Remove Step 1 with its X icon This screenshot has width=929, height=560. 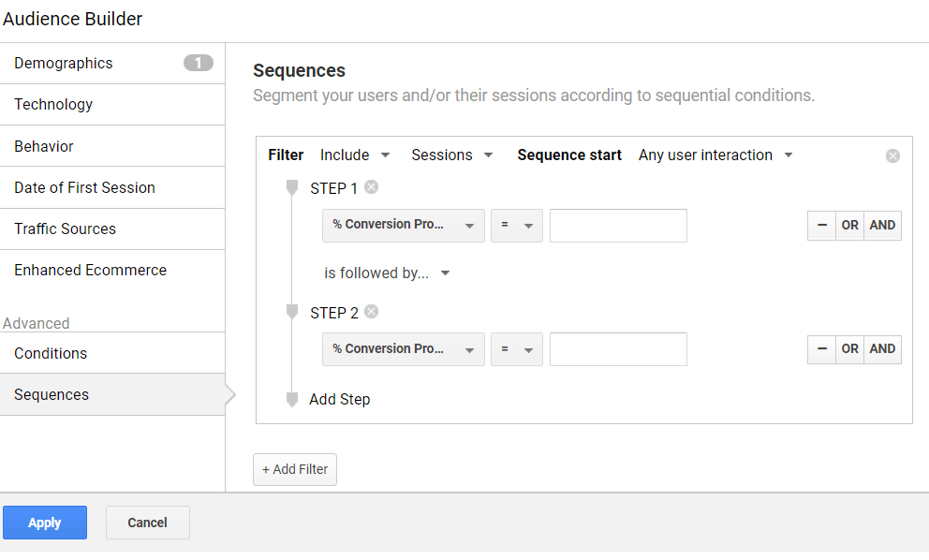(372, 187)
